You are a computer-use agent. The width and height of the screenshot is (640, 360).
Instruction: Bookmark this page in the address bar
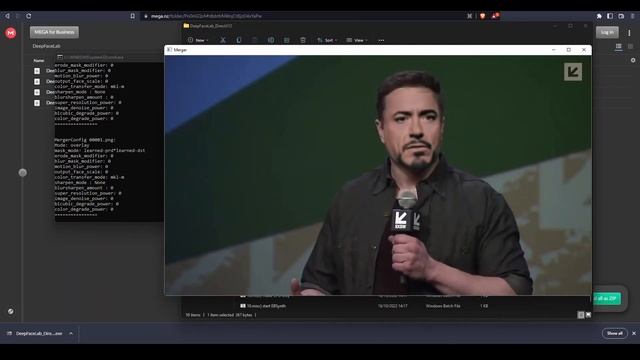[133, 16]
